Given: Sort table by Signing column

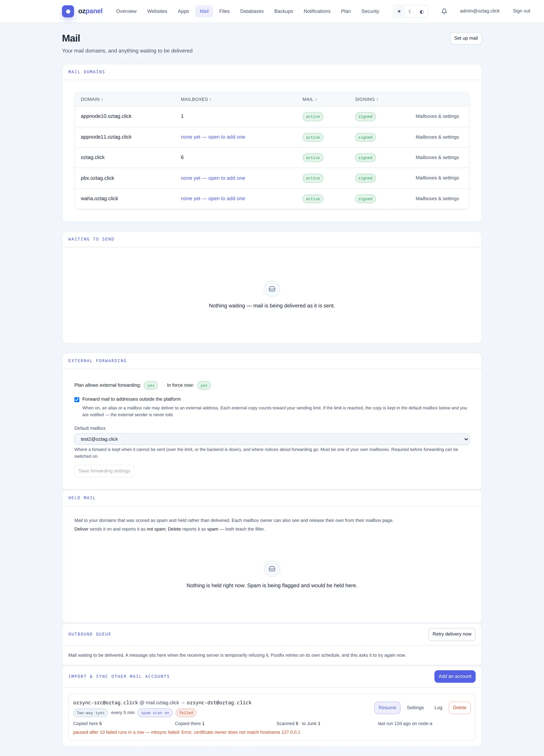Looking at the screenshot, I should coord(366,99).
